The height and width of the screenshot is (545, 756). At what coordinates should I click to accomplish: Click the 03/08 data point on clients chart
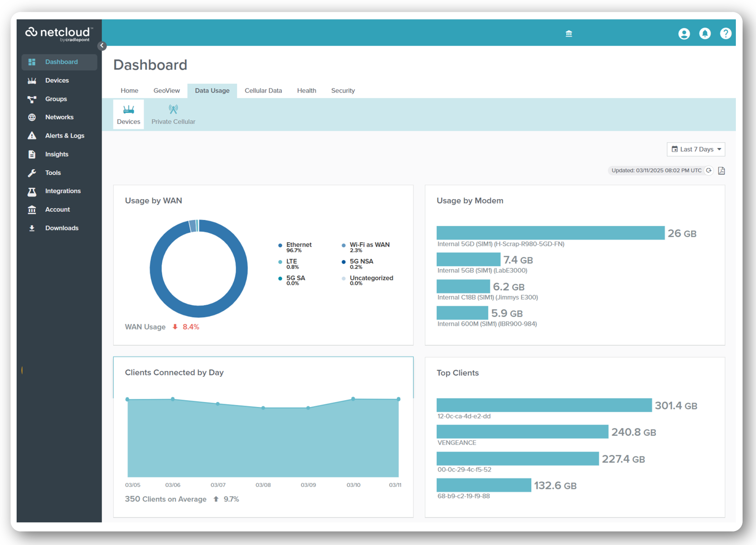(263, 408)
